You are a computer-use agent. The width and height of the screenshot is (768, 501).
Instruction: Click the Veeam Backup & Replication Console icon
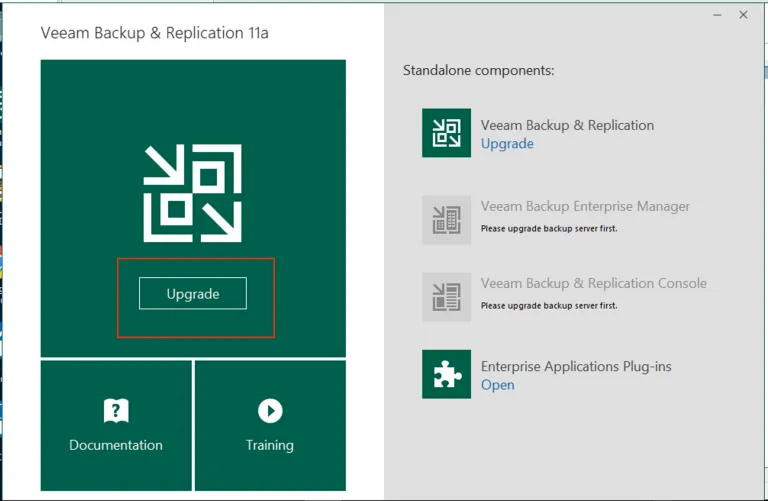tap(446, 297)
